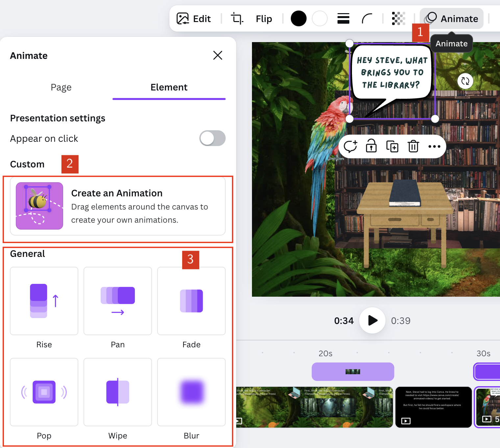Click the rotate handle beside speech bubble
The image size is (500, 448).
pyautogui.click(x=465, y=81)
